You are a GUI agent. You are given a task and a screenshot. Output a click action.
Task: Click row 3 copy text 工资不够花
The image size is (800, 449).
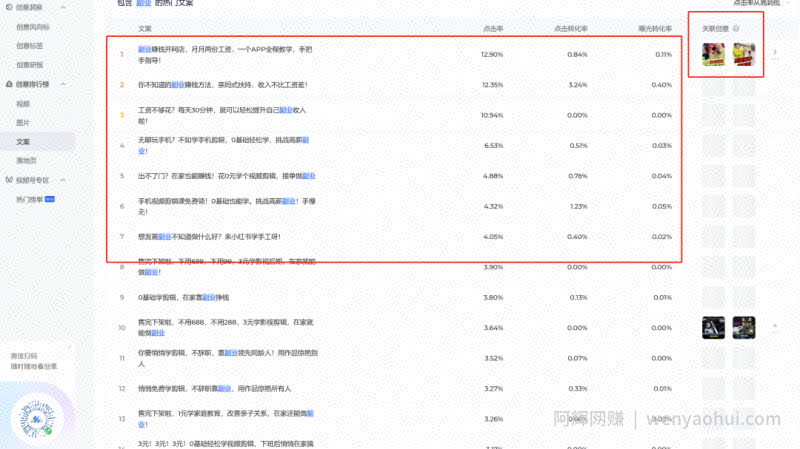(222, 115)
